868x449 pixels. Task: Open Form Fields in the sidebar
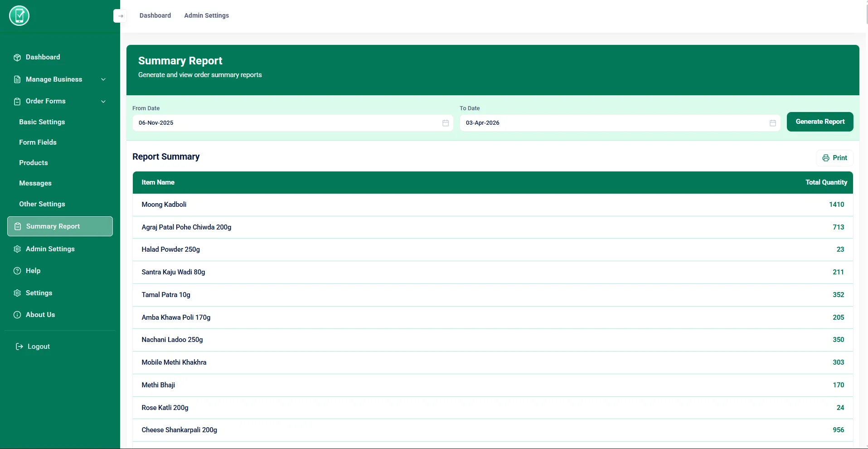pos(38,142)
